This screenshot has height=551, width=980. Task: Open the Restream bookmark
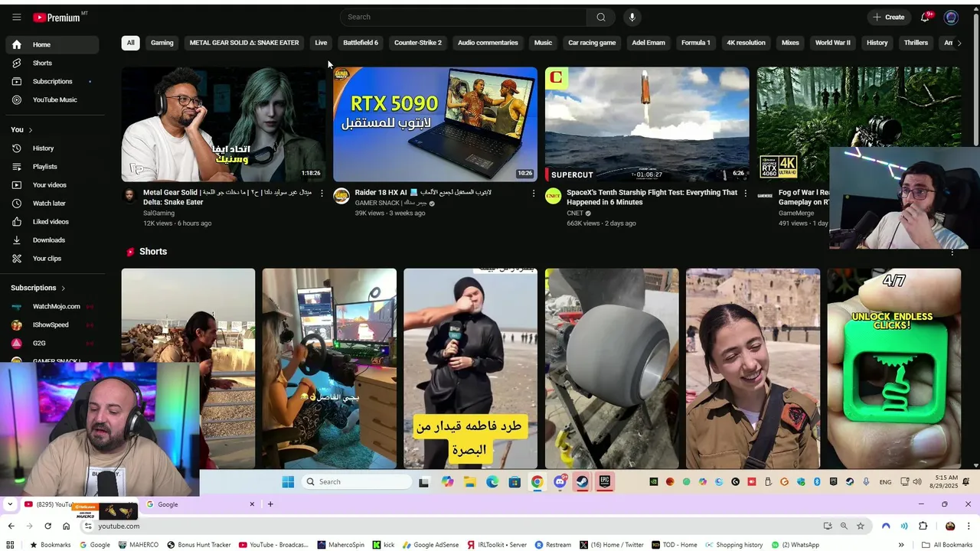[x=553, y=545]
